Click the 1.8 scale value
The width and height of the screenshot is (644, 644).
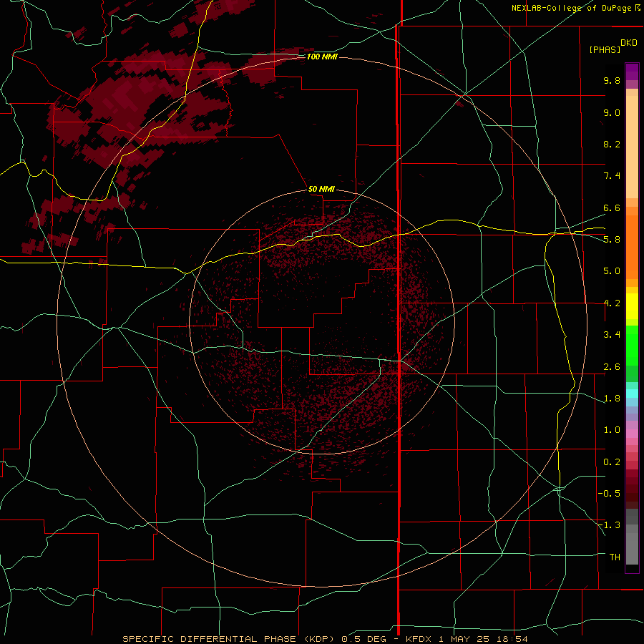(x=612, y=399)
